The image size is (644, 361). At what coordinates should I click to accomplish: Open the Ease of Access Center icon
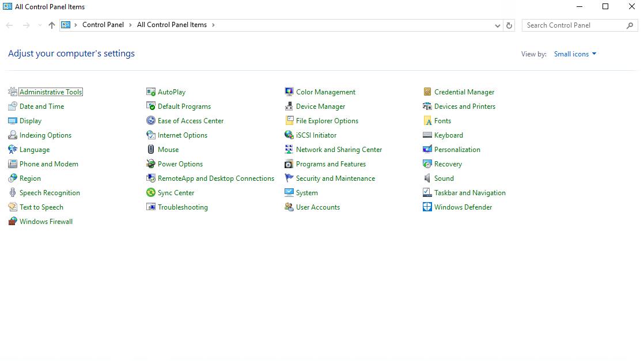pos(151,121)
